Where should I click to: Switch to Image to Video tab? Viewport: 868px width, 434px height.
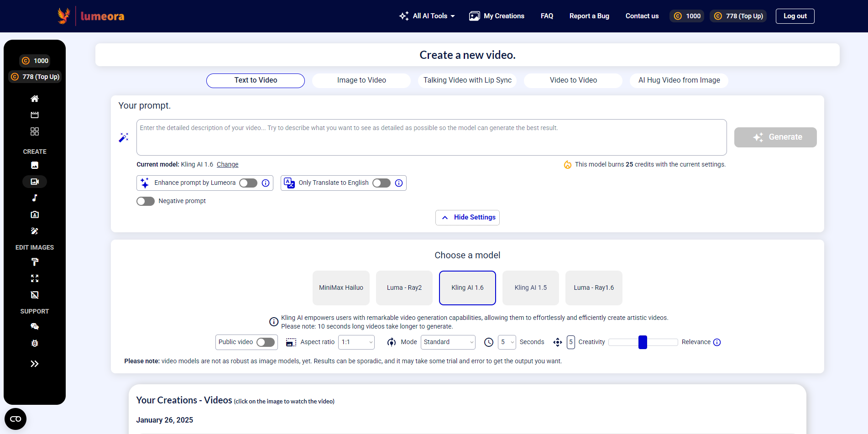click(361, 80)
